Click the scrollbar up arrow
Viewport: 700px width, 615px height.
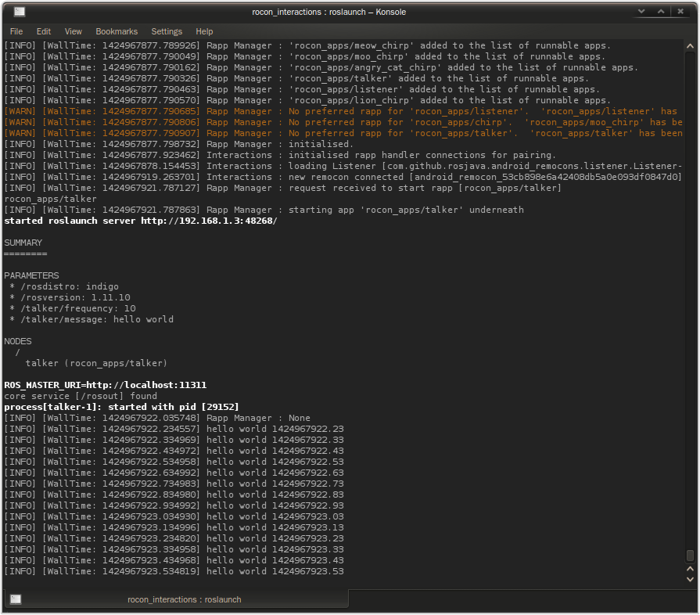pyautogui.click(x=690, y=45)
